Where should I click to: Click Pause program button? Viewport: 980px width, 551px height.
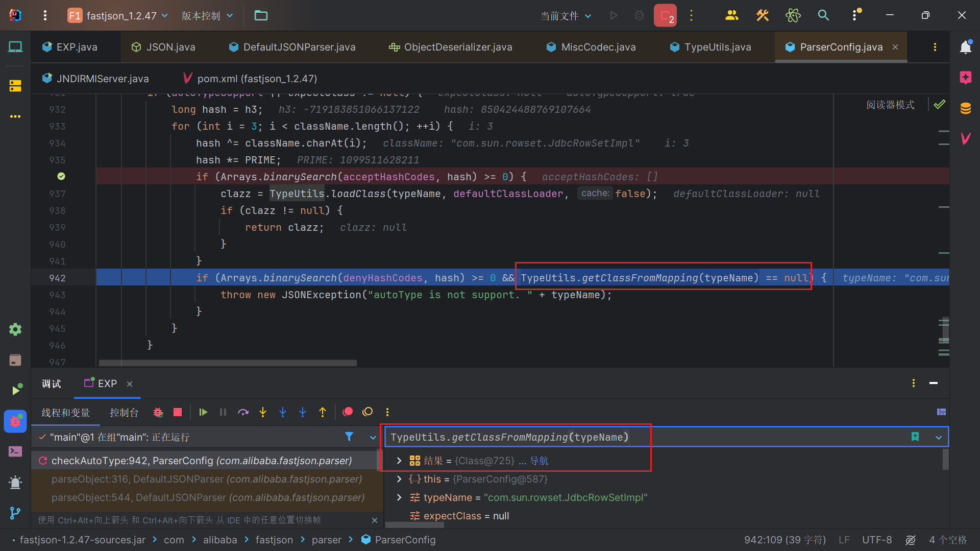pyautogui.click(x=223, y=412)
